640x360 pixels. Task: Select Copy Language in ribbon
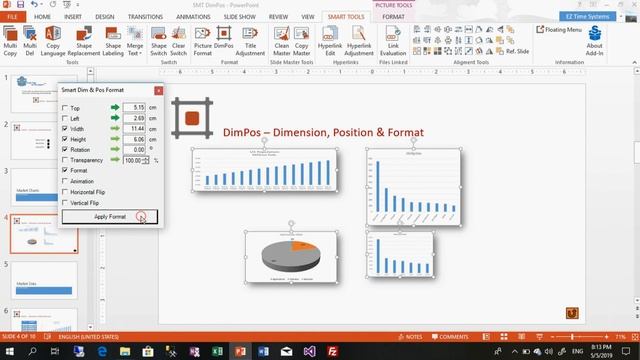53,41
